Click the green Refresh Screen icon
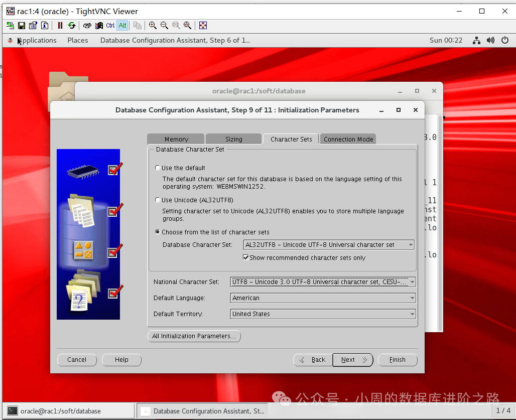 click(72, 25)
